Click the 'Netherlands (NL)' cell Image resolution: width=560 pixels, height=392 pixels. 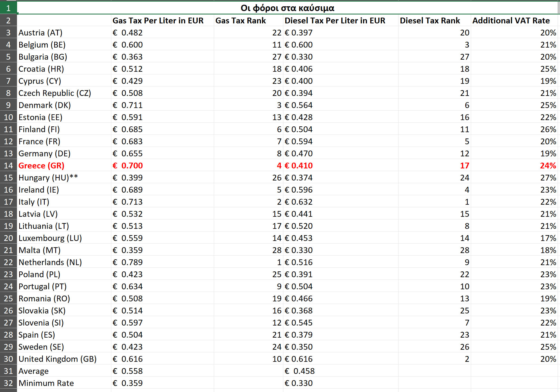click(64, 262)
